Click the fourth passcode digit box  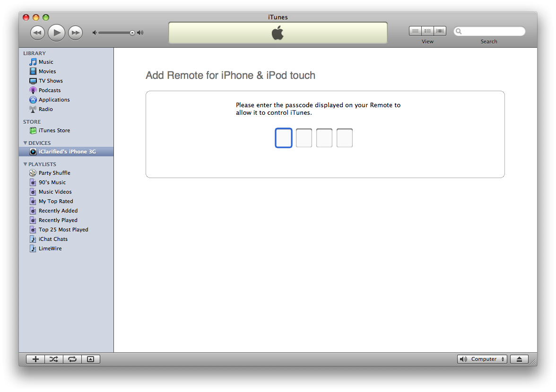point(344,138)
